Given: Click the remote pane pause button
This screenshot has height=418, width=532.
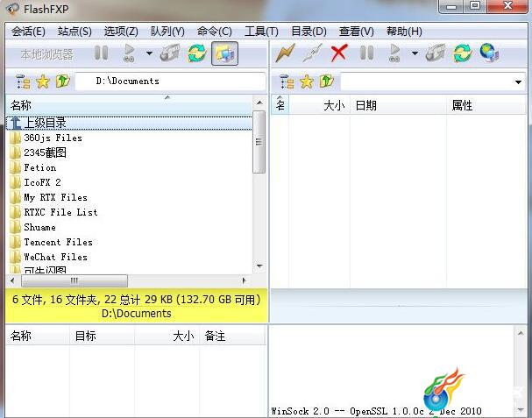Looking at the screenshot, I should tap(366, 53).
